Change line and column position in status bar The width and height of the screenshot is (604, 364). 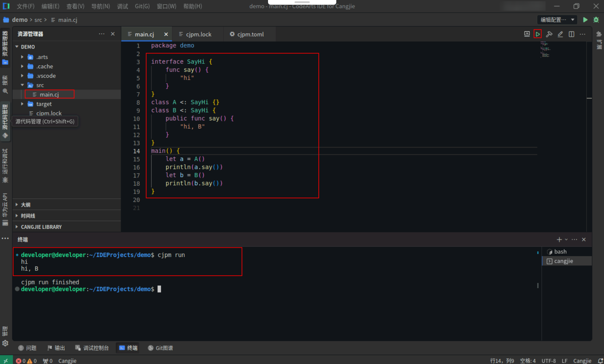[x=502, y=361]
